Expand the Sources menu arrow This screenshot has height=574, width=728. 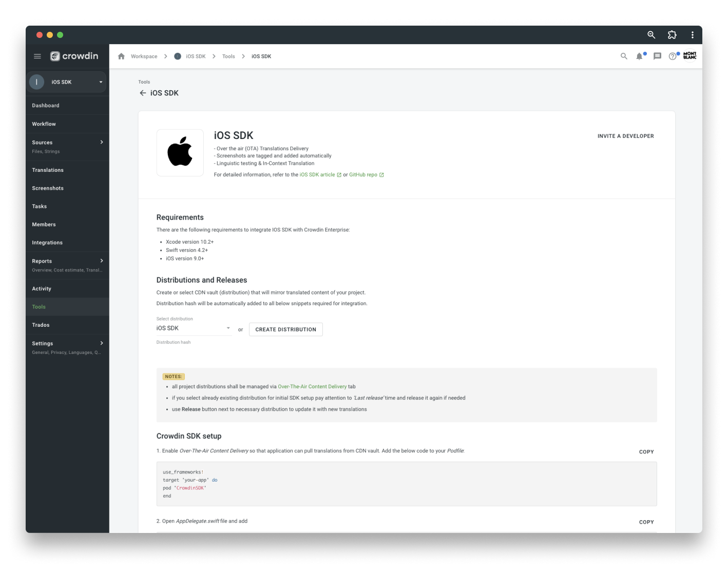click(102, 142)
